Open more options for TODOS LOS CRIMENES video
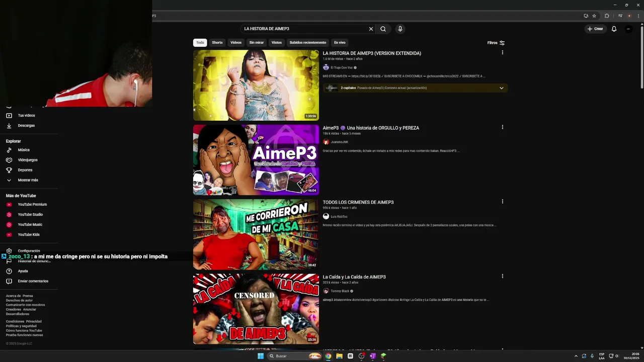This screenshot has height=362, width=644. (502, 202)
